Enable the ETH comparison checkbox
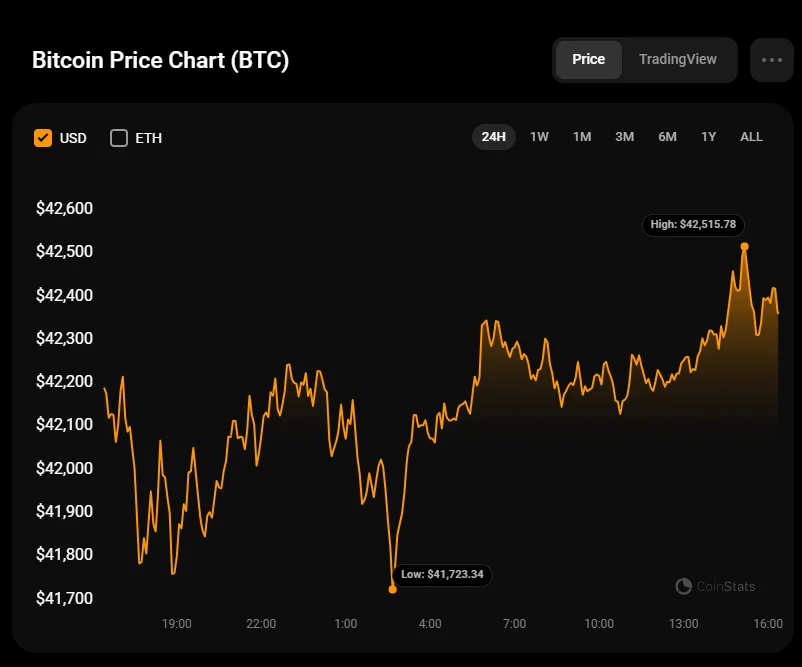The image size is (802, 667). click(x=119, y=138)
